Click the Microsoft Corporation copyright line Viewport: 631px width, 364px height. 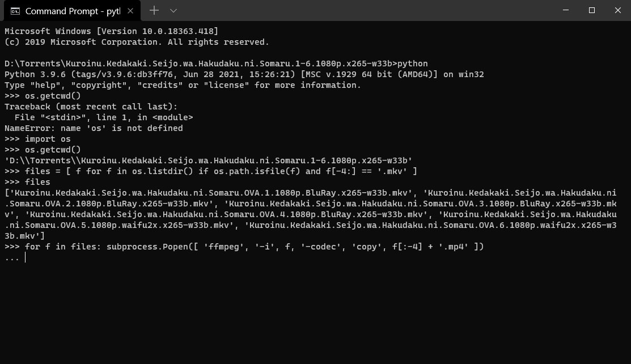point(137,42)
